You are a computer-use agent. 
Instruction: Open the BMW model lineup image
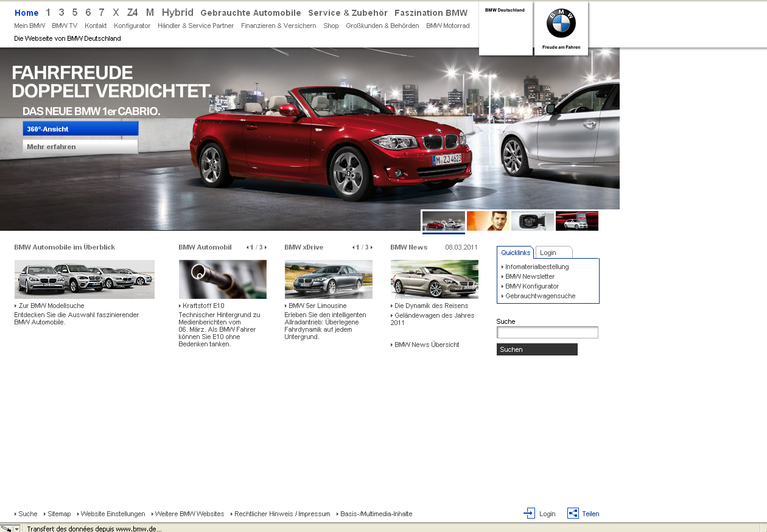click(x=85, y=279)
